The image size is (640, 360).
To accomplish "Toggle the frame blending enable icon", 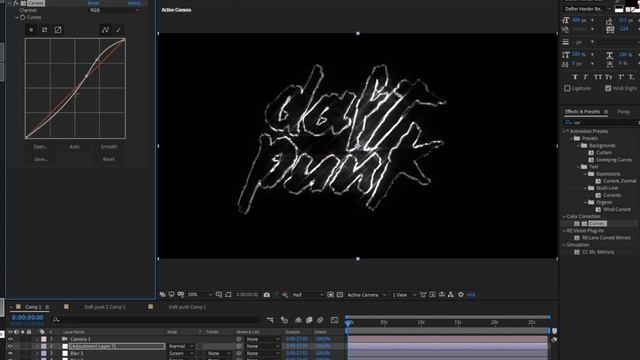I will point(309,320).
